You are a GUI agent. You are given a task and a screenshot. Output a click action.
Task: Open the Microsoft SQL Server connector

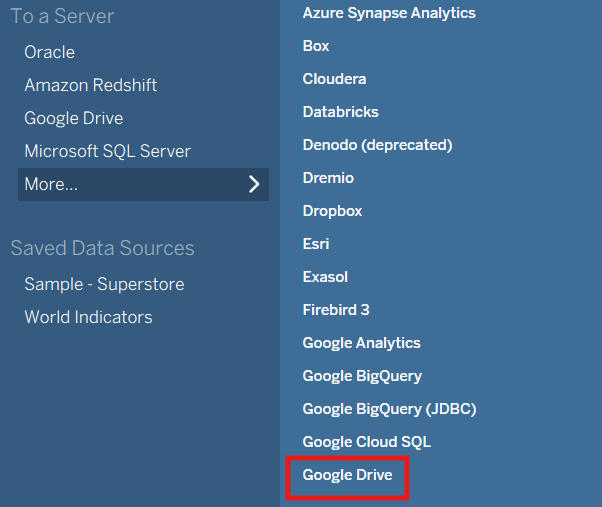point(108,151)
